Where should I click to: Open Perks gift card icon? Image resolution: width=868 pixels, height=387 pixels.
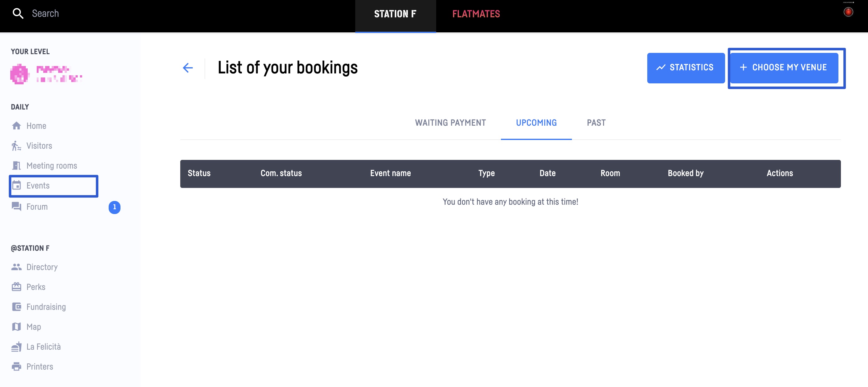[16, 287]
